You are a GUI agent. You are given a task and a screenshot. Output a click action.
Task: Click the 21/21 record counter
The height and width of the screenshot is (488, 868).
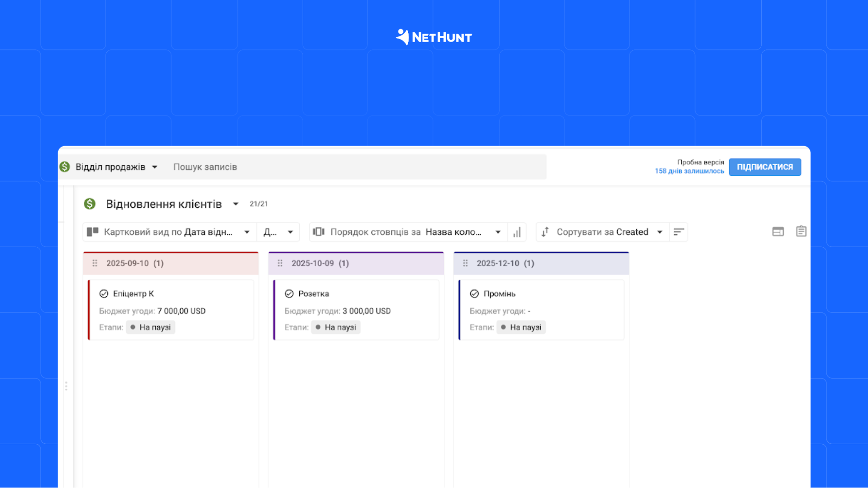point(259,204)
